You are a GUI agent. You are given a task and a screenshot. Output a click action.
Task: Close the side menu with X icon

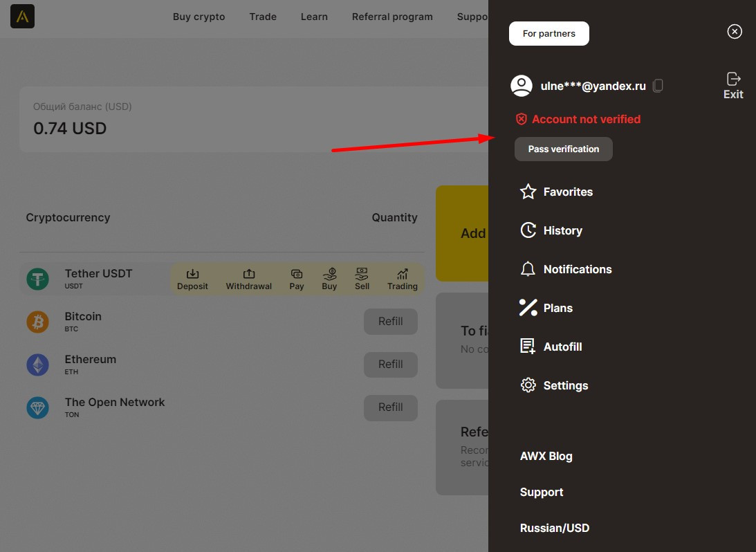tap(735, 32)
